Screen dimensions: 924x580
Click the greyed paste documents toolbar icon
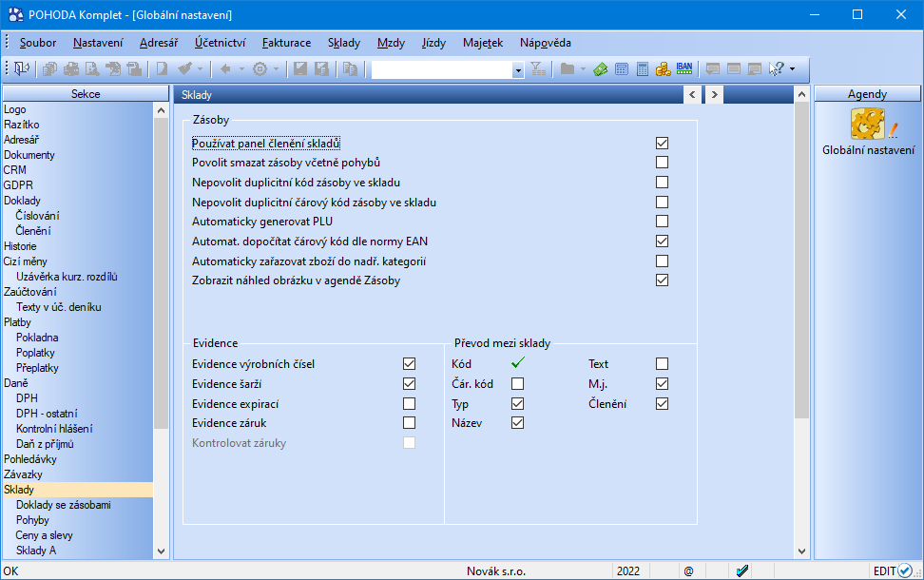(350, 69)
